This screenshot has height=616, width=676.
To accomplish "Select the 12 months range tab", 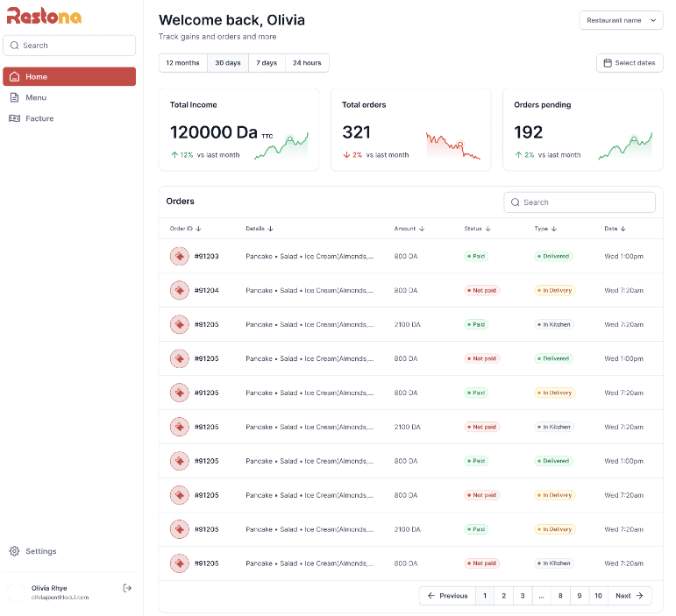I will 182,63.
